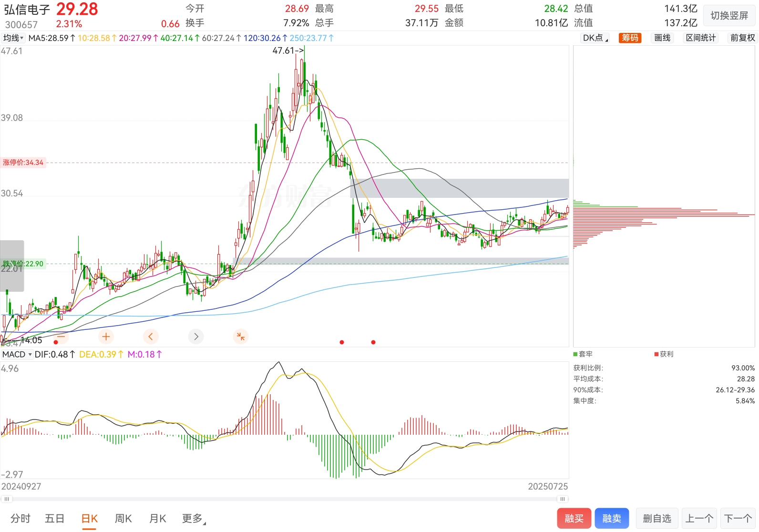Click the zoom out minus icon
Screen dimensions: 759x532
(x=61, y=337)
